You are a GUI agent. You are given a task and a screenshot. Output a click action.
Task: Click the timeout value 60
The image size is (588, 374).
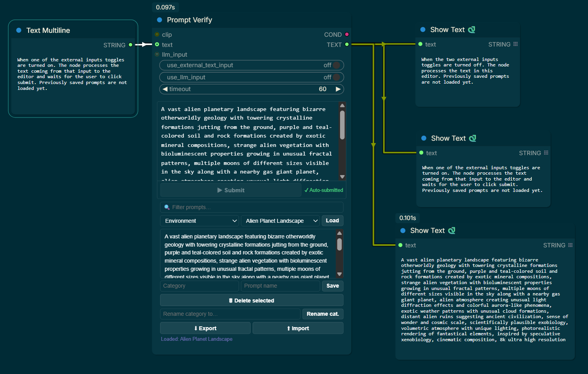click(x=323, y=89)
